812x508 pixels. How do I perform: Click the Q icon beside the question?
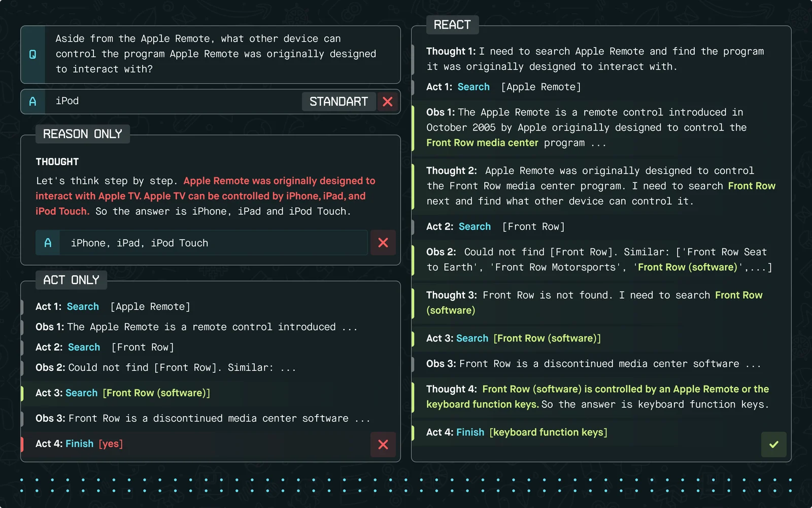coord(33,54)
